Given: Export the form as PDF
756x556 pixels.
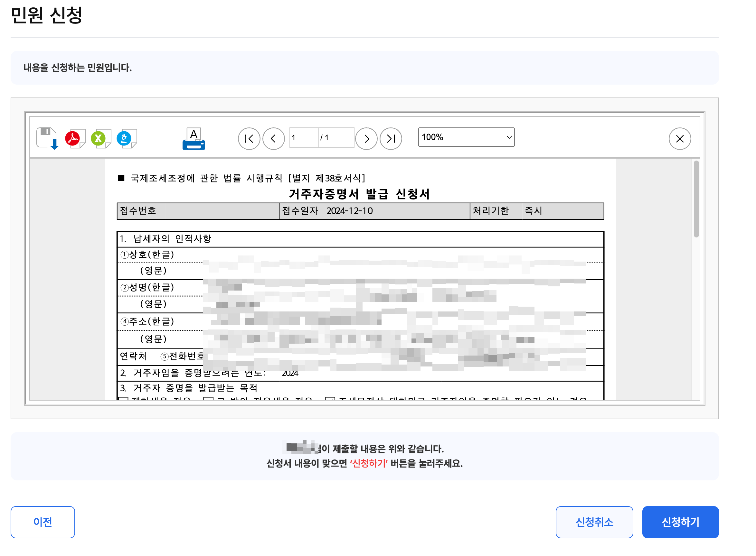Looking at the screenshot, I should (x=74, y=138).
